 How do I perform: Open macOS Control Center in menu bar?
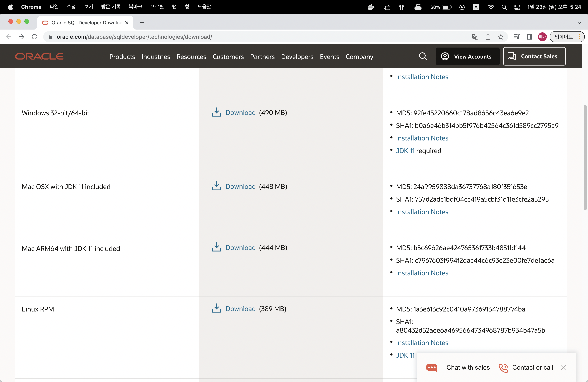click(517, 7)
